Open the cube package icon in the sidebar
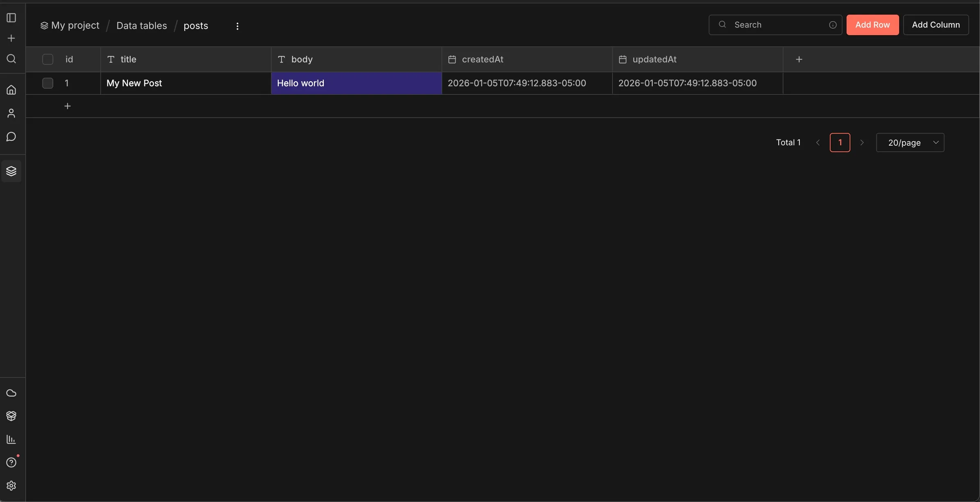The width and height of the screenshot is (980, 502). pyautogui.click(x=11, y=416)
